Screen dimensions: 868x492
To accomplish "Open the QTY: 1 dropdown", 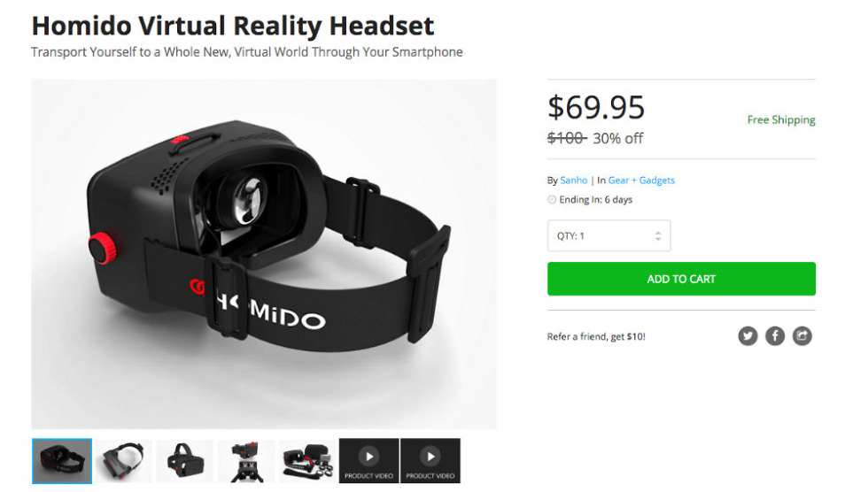I will click(609, 235).
